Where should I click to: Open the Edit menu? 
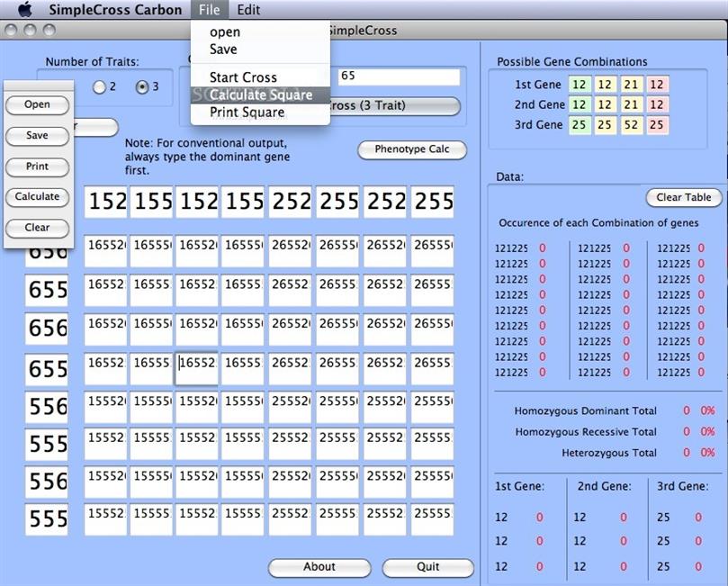coord(248,9)
